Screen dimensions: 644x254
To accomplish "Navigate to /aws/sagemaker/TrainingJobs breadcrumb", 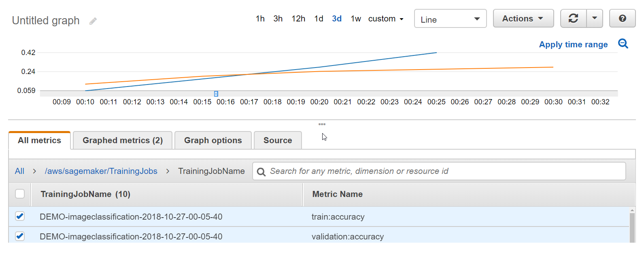I will coord(101,171).
